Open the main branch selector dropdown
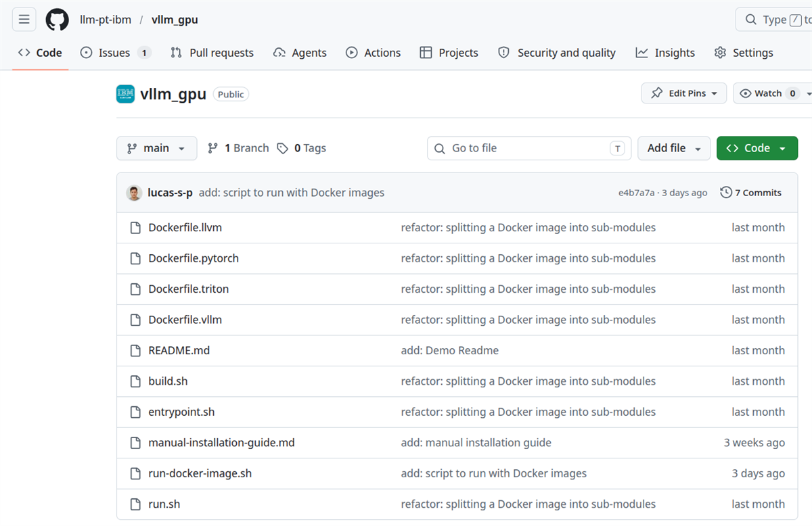 pos(157,148)
